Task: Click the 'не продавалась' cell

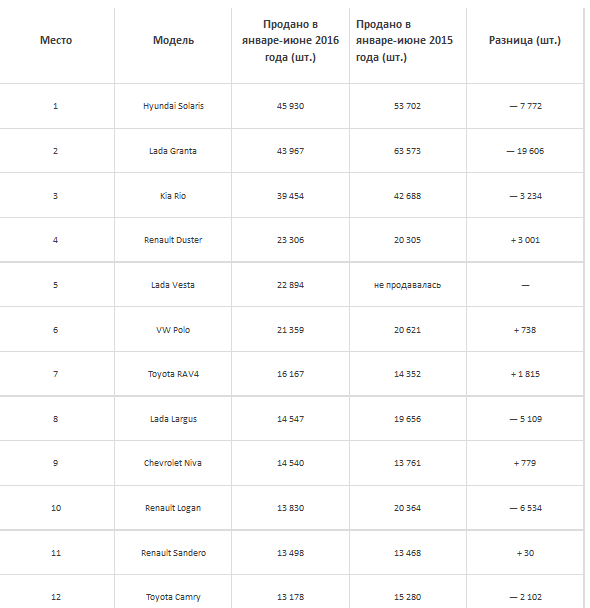Action: (x=407, y=285)
